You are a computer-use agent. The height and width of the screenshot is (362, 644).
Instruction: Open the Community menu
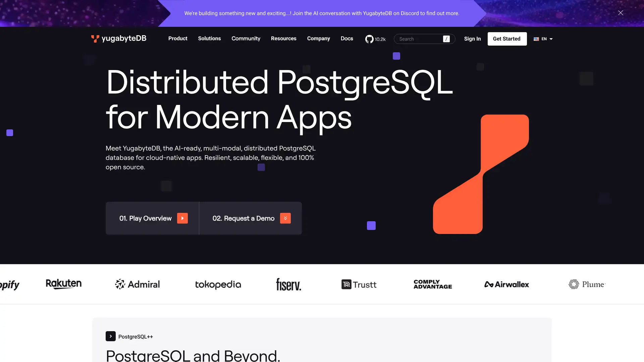(x=246, y=39)
